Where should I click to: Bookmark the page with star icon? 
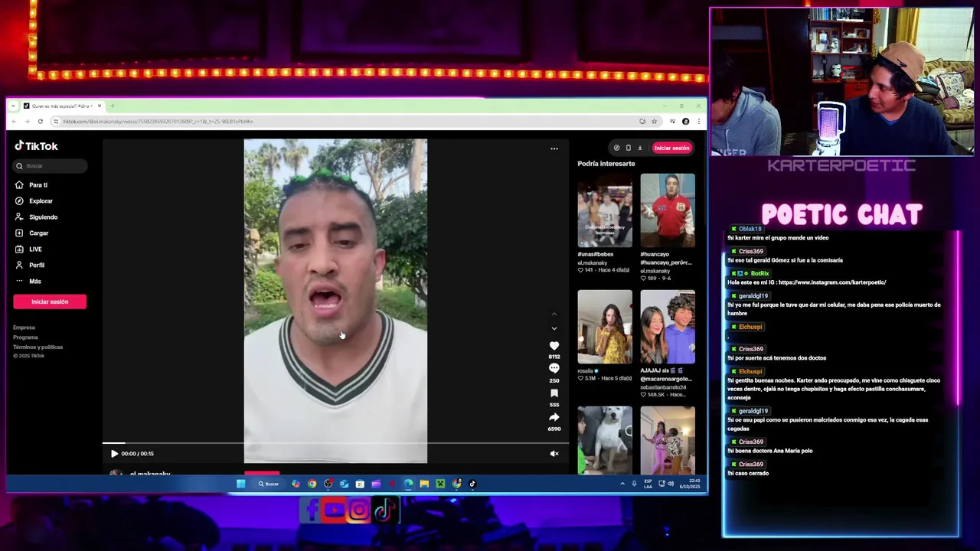click(x=654, y=122)
